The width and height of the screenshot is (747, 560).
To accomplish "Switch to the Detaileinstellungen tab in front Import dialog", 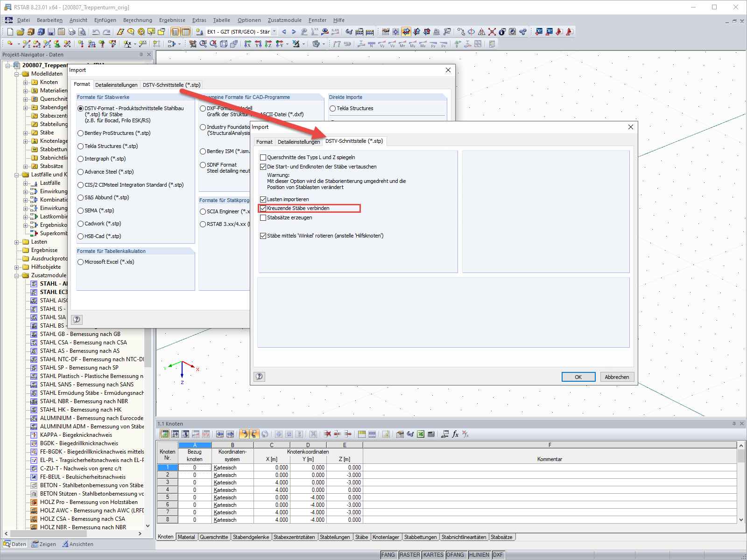I will point(299,142).
